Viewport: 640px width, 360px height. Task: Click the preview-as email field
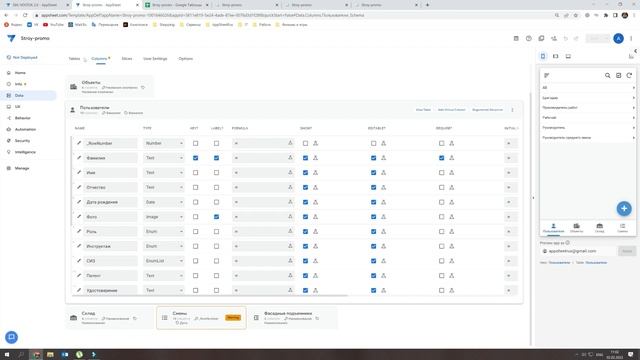579,251
